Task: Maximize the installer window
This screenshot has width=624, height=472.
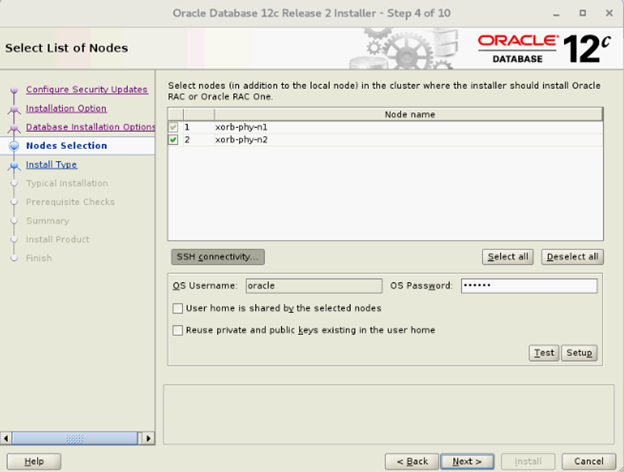Action: 583,13
